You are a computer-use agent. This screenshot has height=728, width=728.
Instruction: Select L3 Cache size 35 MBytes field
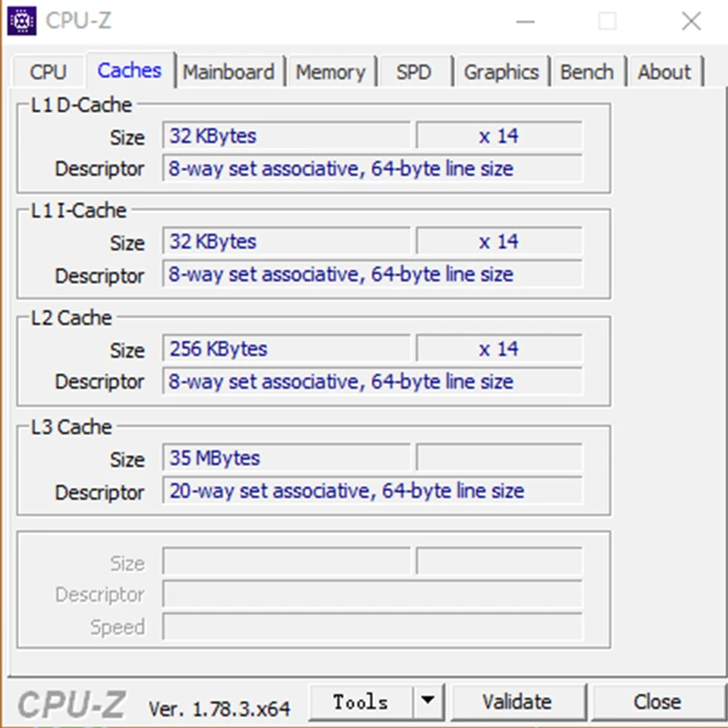(x=287, y=458)
